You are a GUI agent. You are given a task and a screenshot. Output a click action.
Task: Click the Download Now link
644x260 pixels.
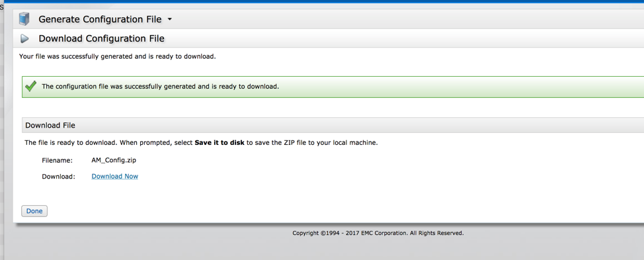(114, 176)
